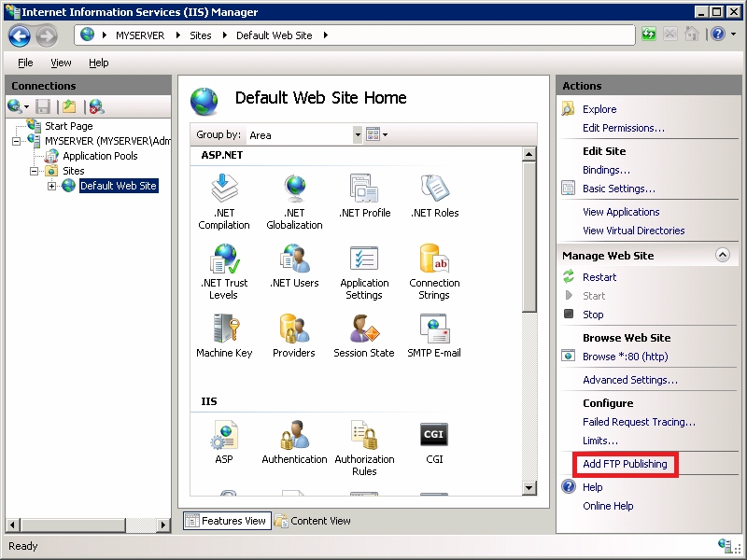747x560 pixels.
Task: Open the ASP feature icon
Action: point(224,434)
